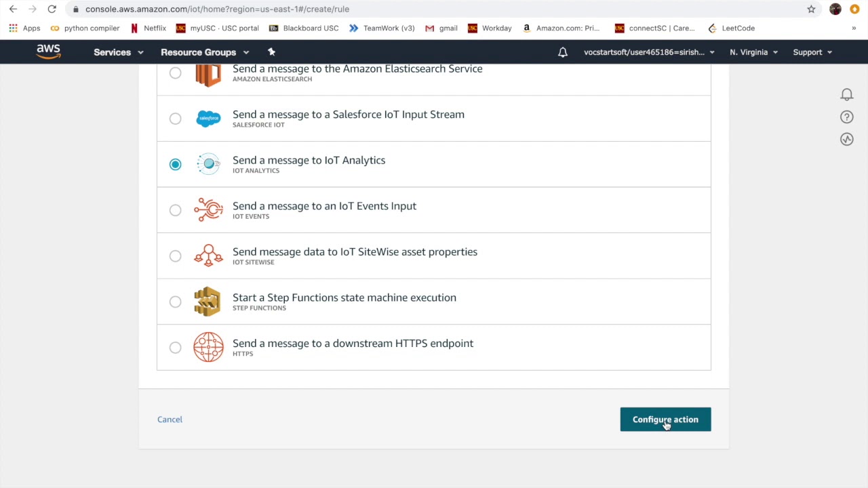This screenshot has height=488, width=868.
Task: Expand the Support dropdown menu
Action: [x=812, y=52]
